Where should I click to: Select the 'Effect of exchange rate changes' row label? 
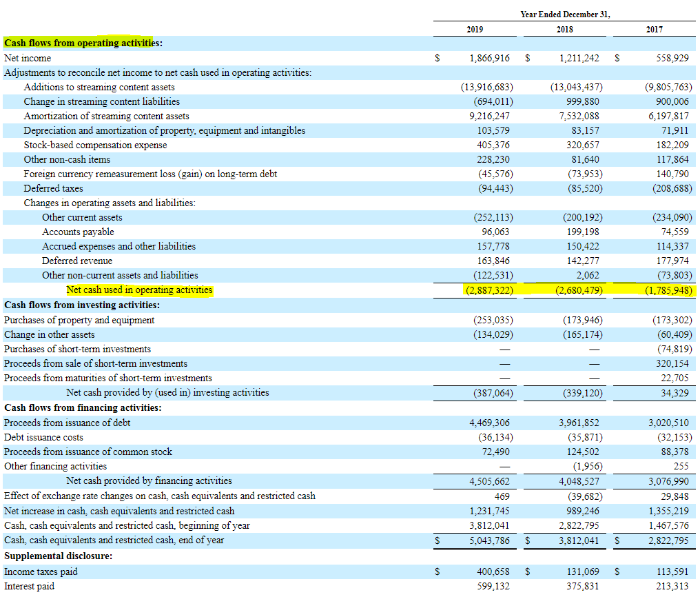click(160, 496)
